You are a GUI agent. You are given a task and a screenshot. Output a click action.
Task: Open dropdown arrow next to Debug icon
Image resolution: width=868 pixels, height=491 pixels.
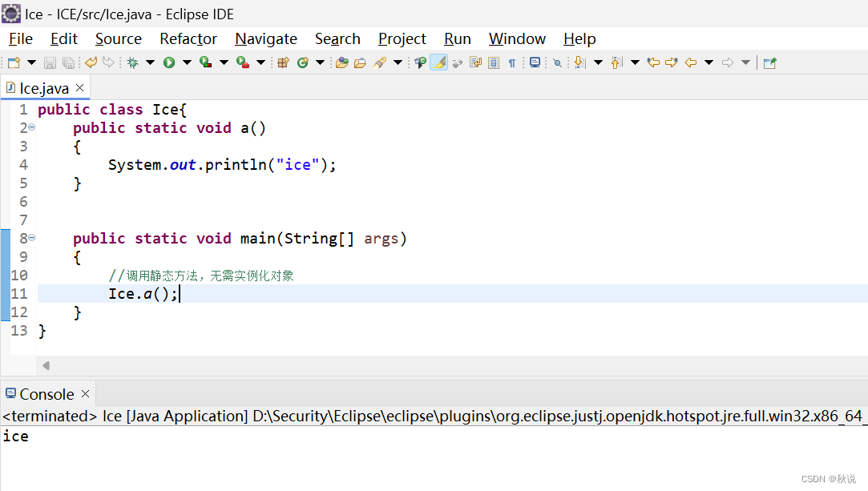pos(150,62)
